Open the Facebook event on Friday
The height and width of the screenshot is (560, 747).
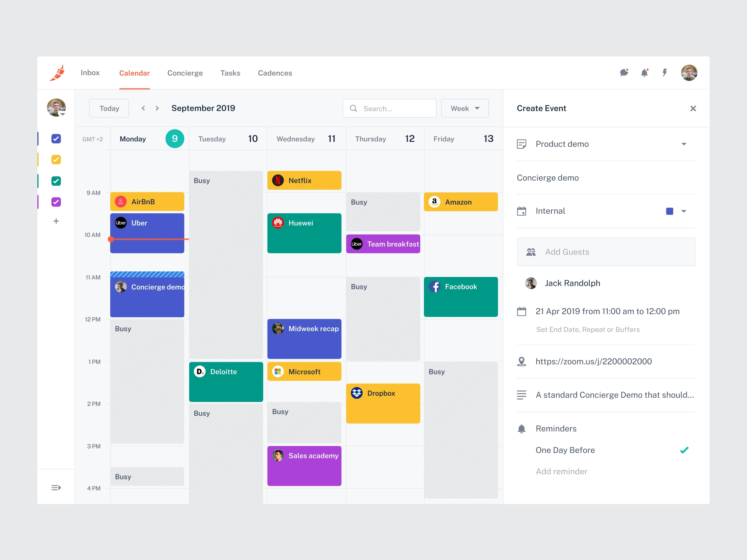(x=461, y=297)
